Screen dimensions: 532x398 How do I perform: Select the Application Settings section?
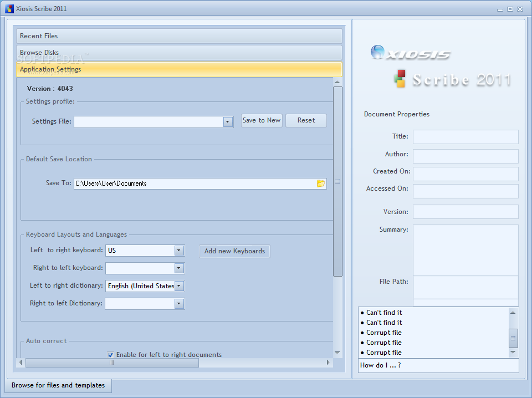point(179,69)
